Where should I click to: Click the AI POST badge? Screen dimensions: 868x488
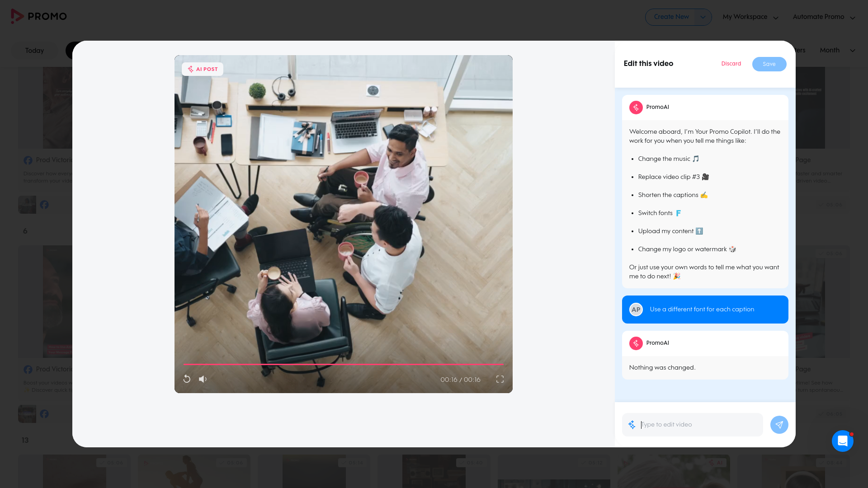click(203, 69)
